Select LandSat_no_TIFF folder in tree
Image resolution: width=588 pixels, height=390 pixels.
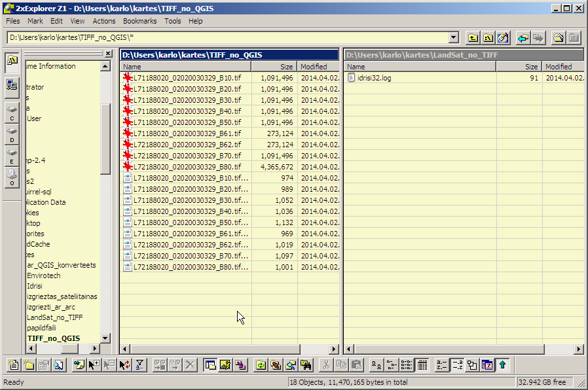tap(55, 317)
